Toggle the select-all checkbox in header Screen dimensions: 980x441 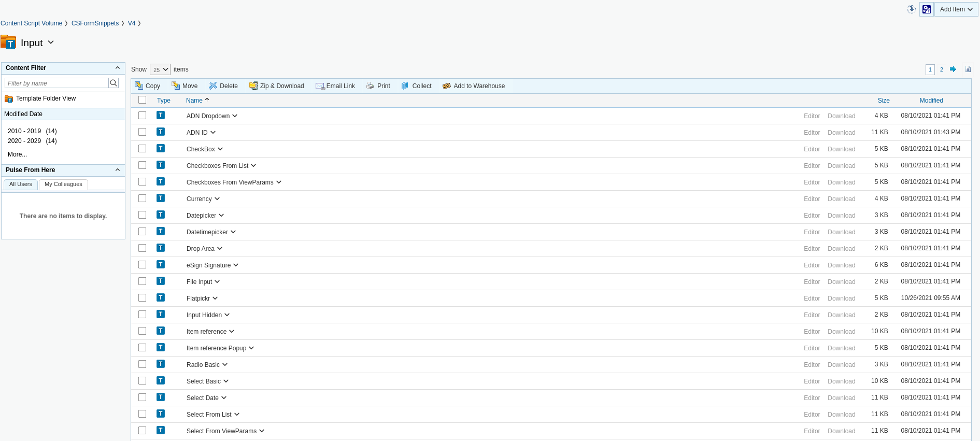pos(143,100)
